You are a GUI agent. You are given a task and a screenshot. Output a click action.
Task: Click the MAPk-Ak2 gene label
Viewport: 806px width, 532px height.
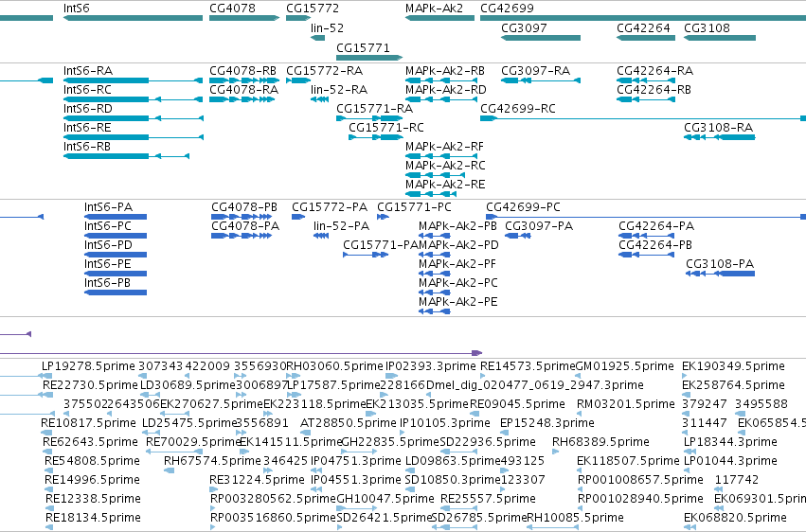click(434, 9)
